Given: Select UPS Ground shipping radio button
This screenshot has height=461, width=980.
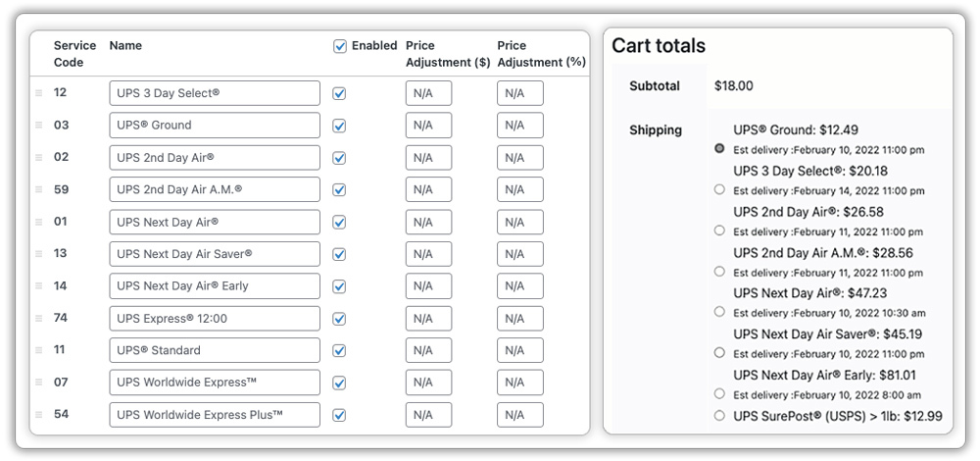Looking at the screenshot, I should click(x=719, y=148).
